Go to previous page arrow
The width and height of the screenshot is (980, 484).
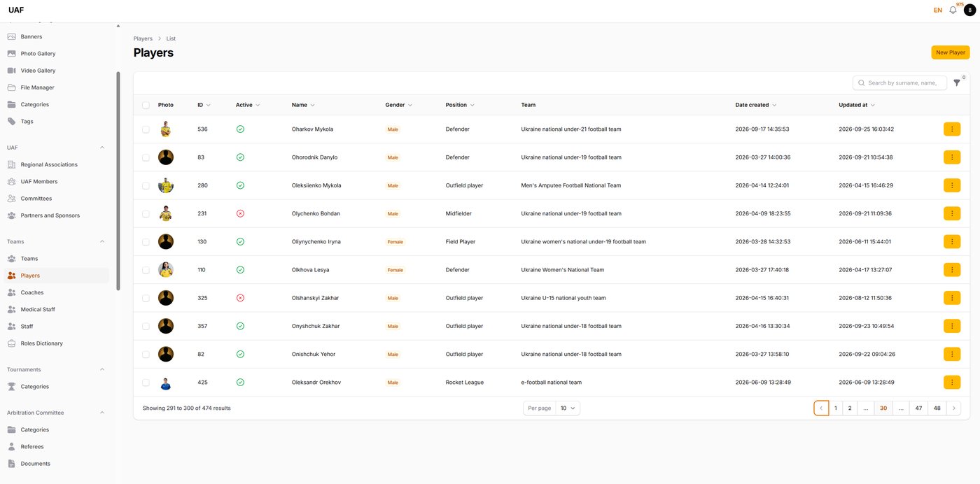tap(821, 408)
